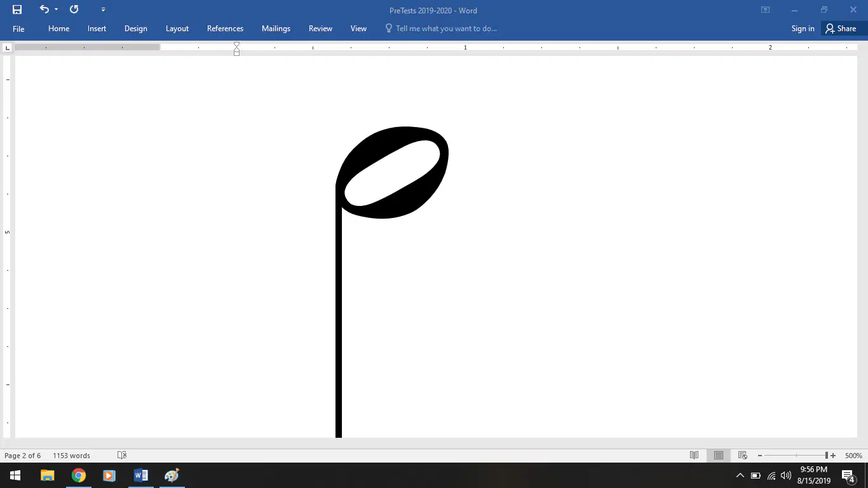Switch to the Home tab
This screenshot has height=488, width=868.
click(58, 29)
